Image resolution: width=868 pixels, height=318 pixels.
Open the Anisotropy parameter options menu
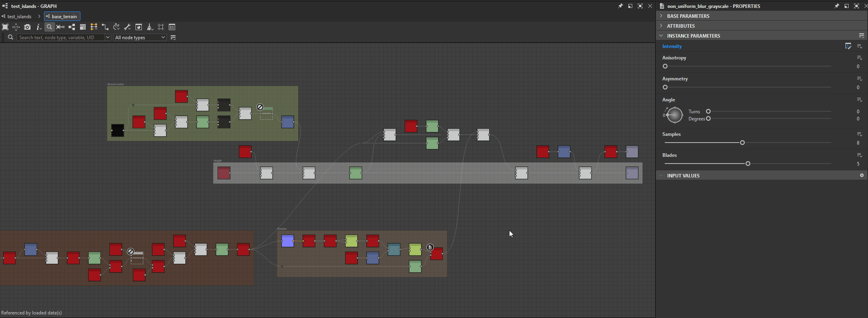click(x=860, y=58)
